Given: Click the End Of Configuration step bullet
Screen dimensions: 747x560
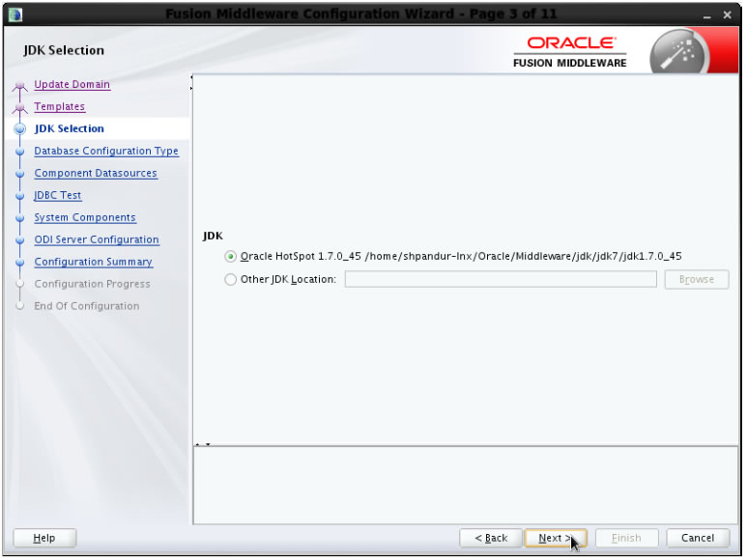Looking at the screenshot, I should click(x=19, y=306).
